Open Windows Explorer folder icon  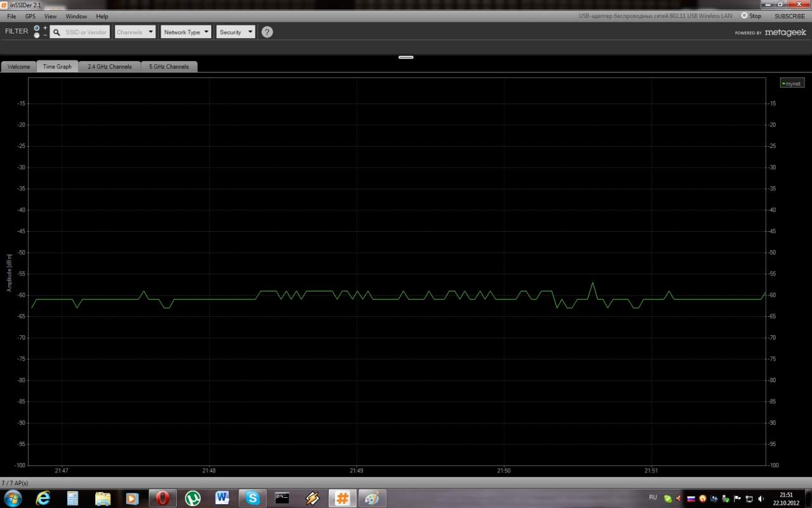103,498
